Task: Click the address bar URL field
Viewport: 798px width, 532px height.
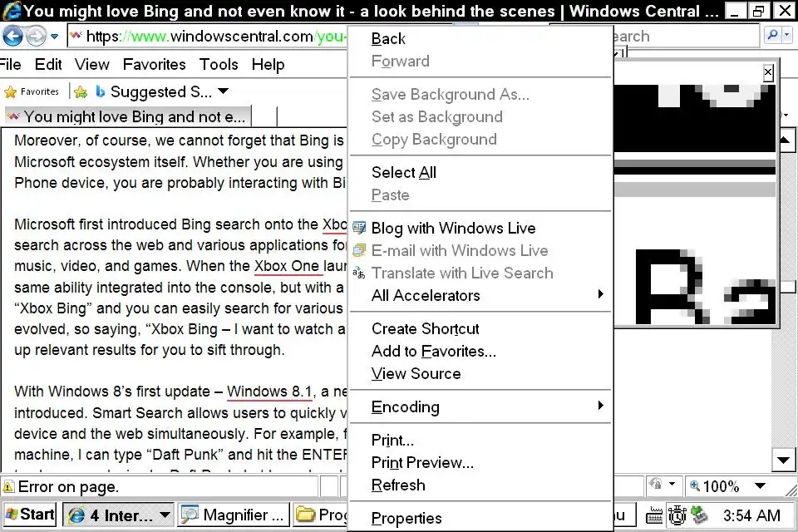Action: [208, 36]
